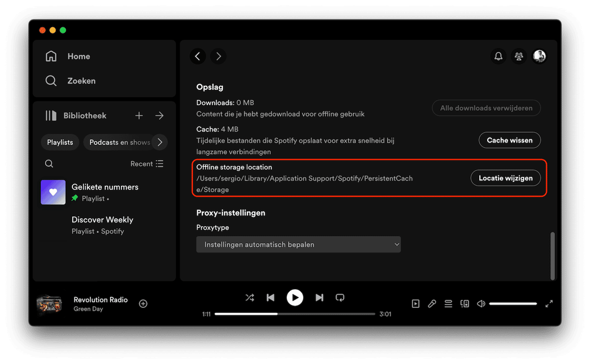Skip to next track
Viewport: 590px width, 364px height.
coord(319,298)
